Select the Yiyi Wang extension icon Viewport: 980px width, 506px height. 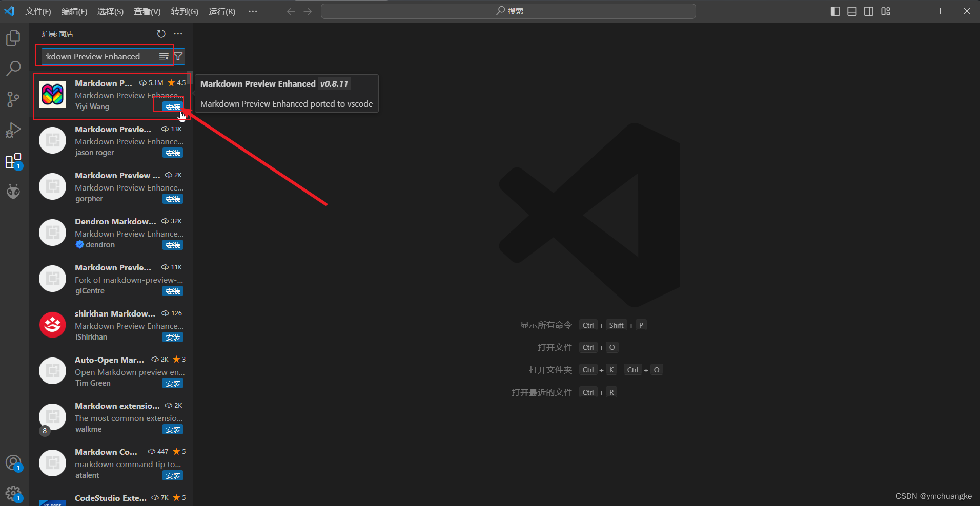tap(53, 94)
